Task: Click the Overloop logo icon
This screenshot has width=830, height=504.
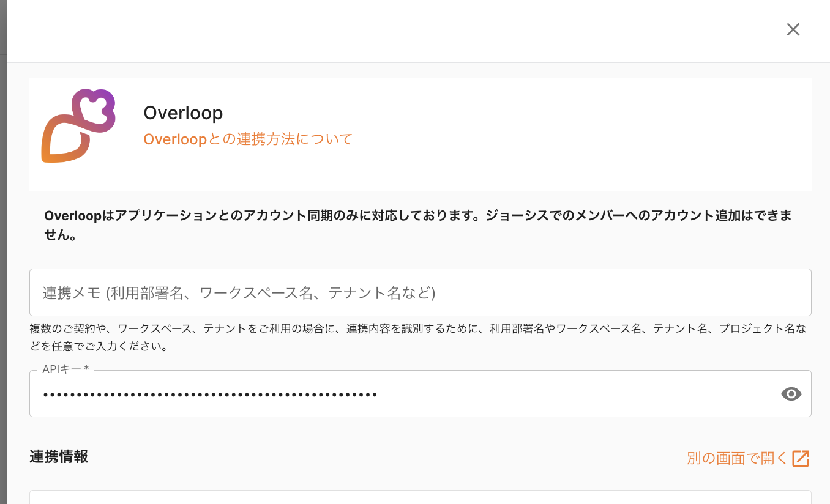Action: (78, 126)
